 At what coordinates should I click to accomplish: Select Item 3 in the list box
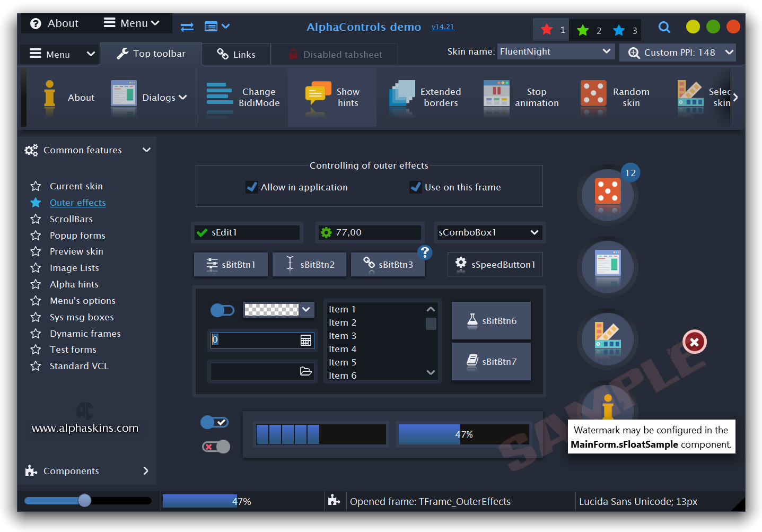tap(343, 336)
